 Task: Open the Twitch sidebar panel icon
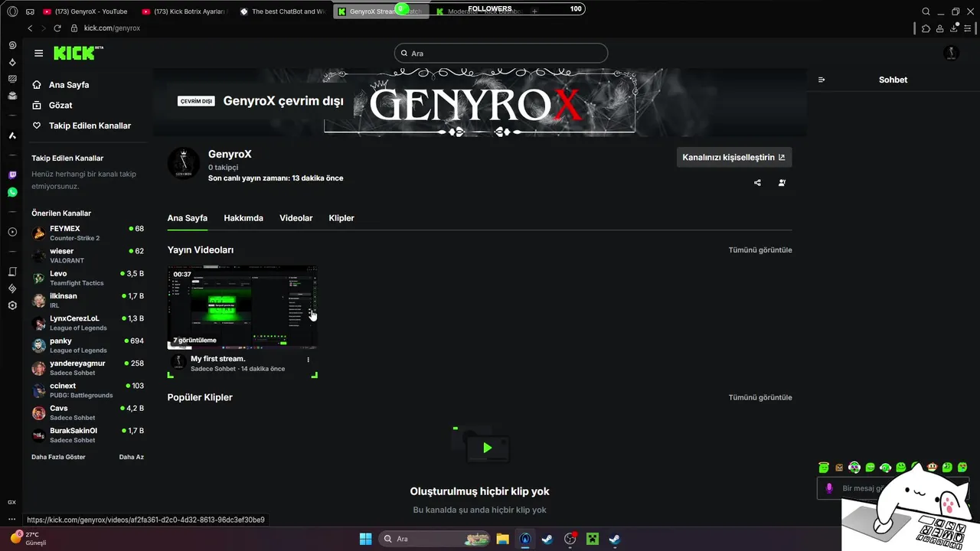coord(12,174)
